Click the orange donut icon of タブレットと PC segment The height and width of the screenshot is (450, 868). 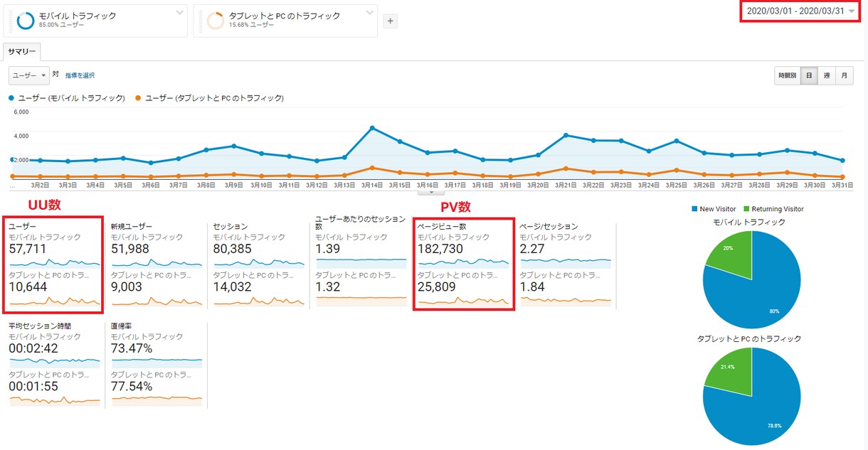coord(216,21)
